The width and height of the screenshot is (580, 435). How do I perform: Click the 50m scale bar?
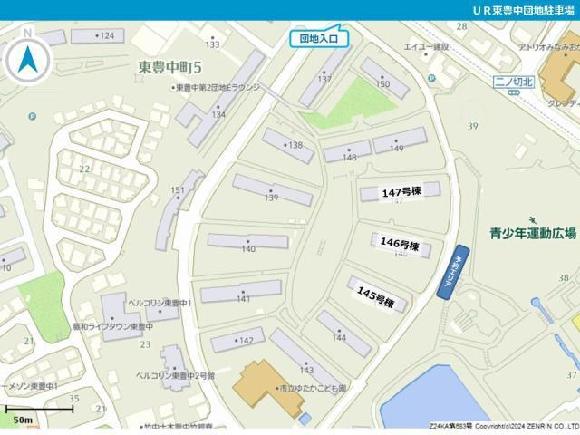39,413
